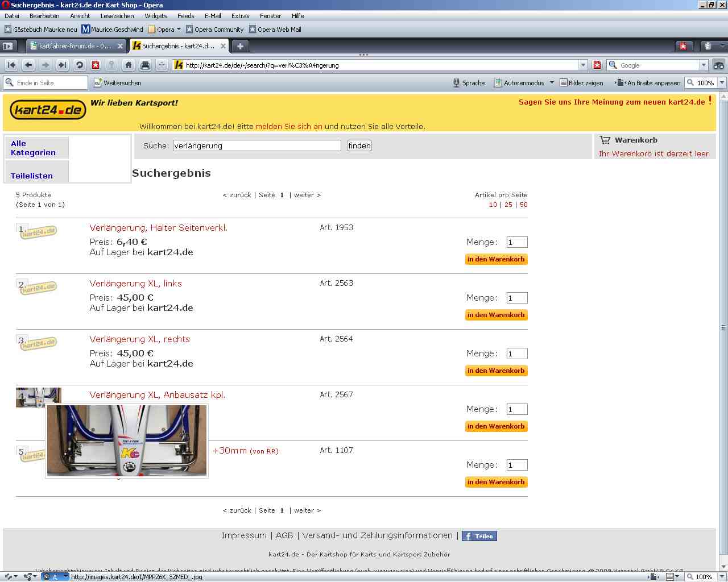This screenshot has height=582, width=728.
Task: Open the red star Speed Dial icon beside the trash
Action: [683, 46]
